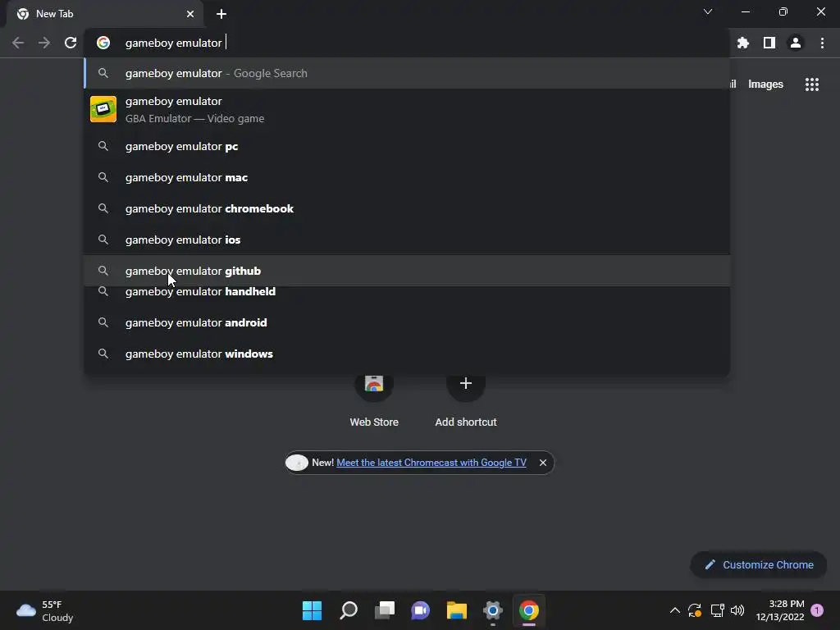840x630 pixels.
Task: Open taskbar Search magnifier
Action: click(348, 610)
